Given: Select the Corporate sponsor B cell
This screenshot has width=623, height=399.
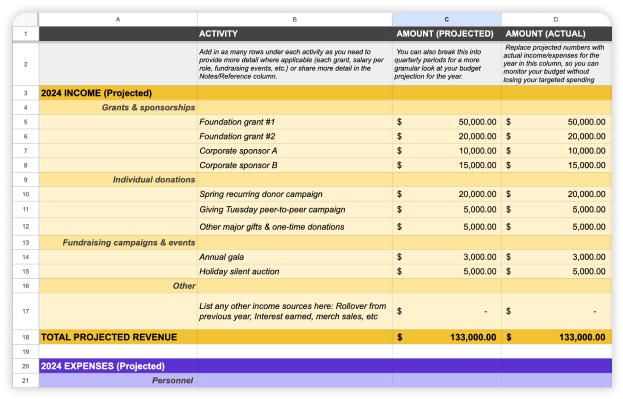Looking at the screenshot, I should (294, 165).
